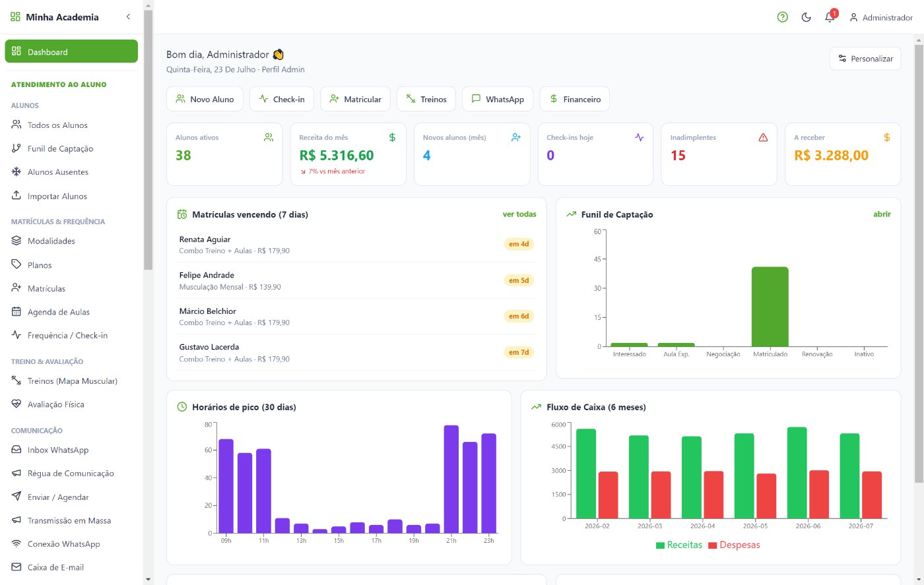Click the 21h bar in peak hours chart
924x585 pixels.
point(451,479)
